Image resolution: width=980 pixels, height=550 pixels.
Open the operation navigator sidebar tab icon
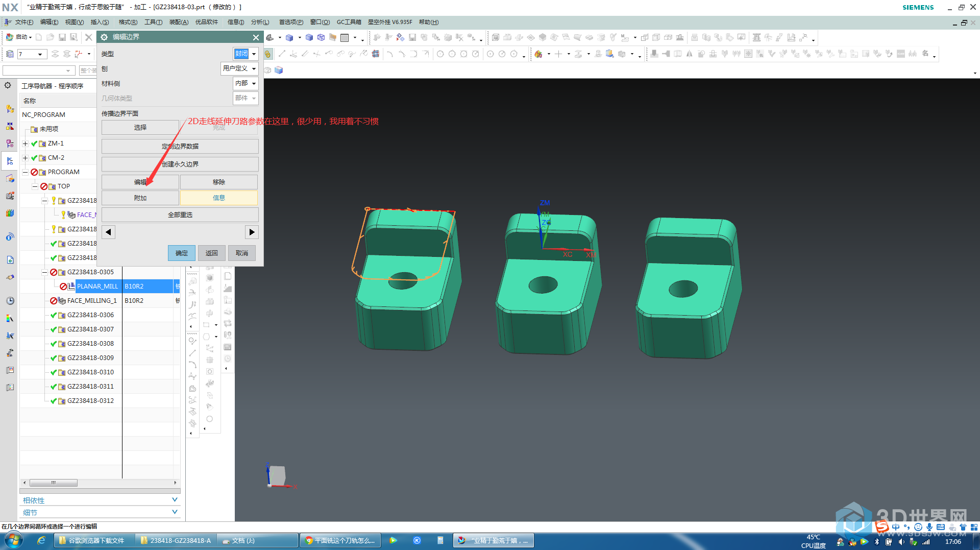[x=10, y=161]
